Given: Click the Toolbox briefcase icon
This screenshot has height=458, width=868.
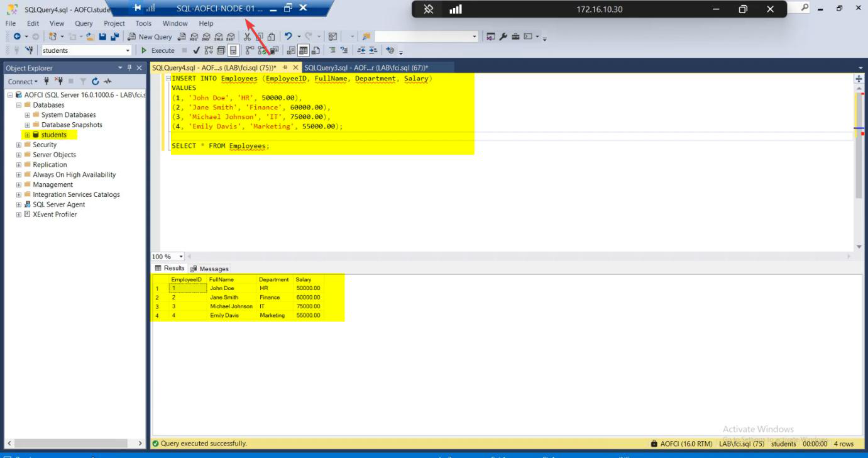Looking at the screenshot, I should coord(515,36).
